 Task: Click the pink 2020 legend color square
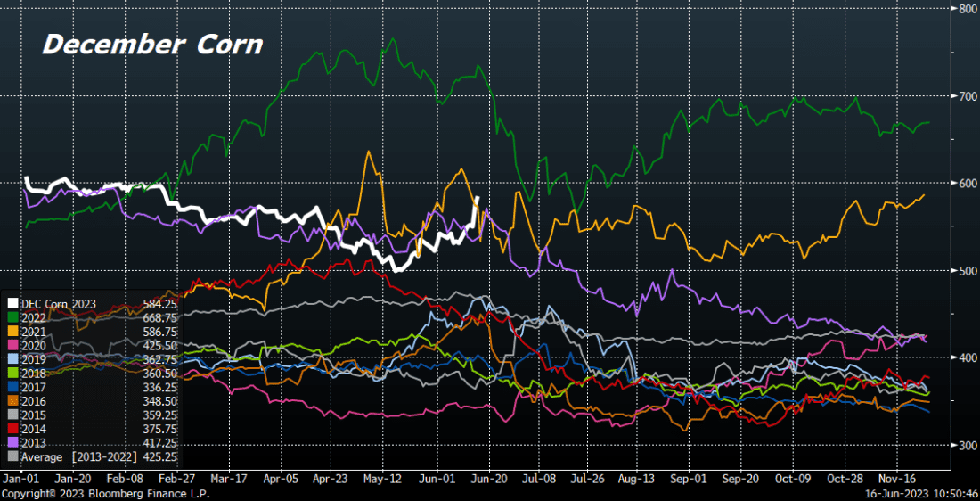tap(11, 342)
